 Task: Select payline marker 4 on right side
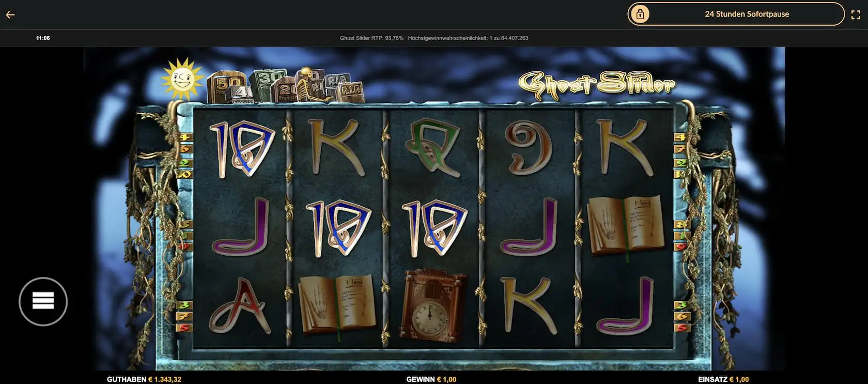(680, 137)
